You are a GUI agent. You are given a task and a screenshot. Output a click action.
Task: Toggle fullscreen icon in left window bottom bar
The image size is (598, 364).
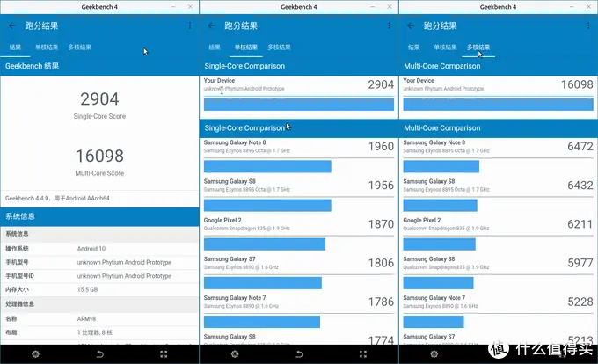(164, 354)
